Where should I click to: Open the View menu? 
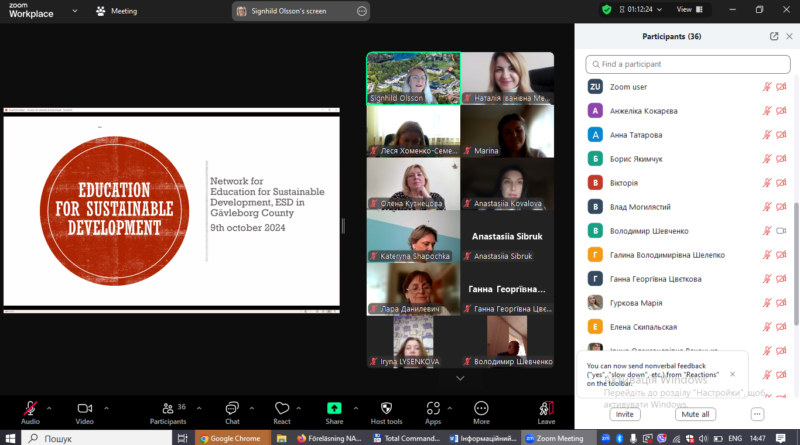click(x=689, y=9)
